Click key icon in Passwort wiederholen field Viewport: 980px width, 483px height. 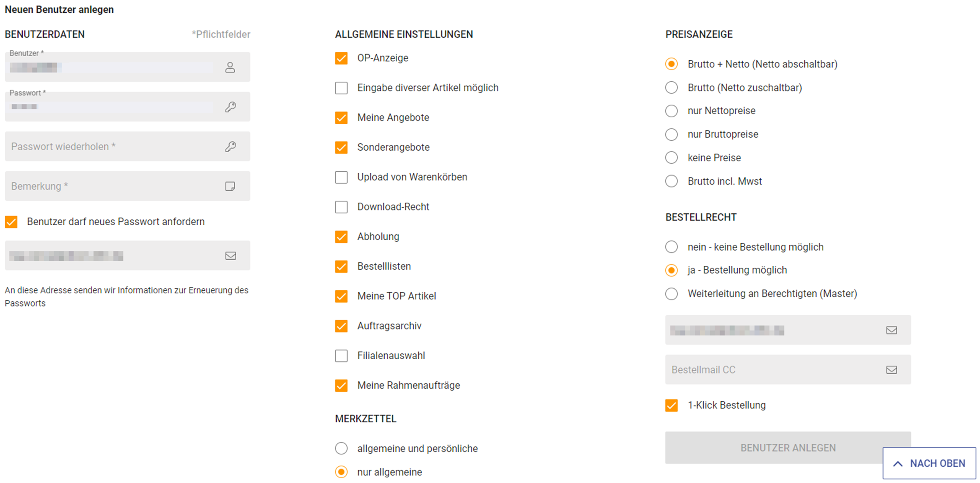point(231,146)
